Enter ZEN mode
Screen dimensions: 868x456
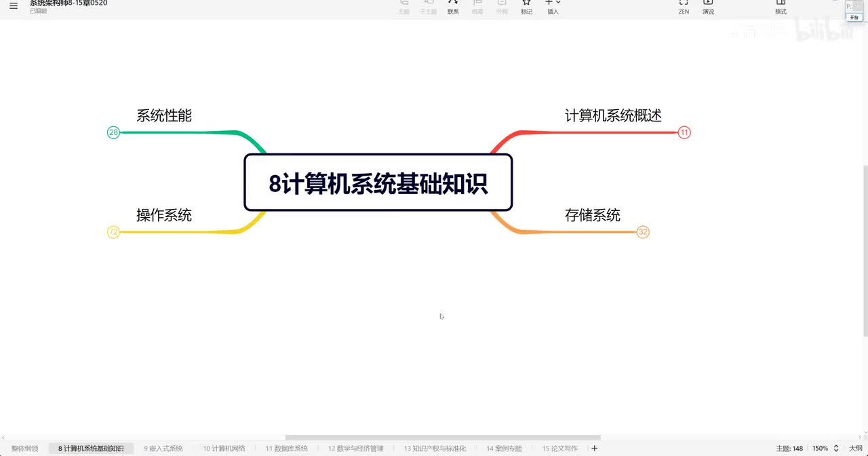(x=684, y=7)
